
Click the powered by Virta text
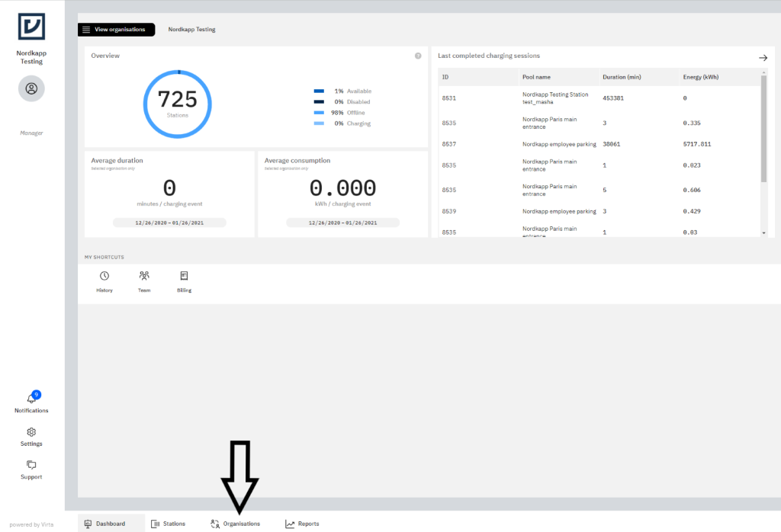point(31,524)
